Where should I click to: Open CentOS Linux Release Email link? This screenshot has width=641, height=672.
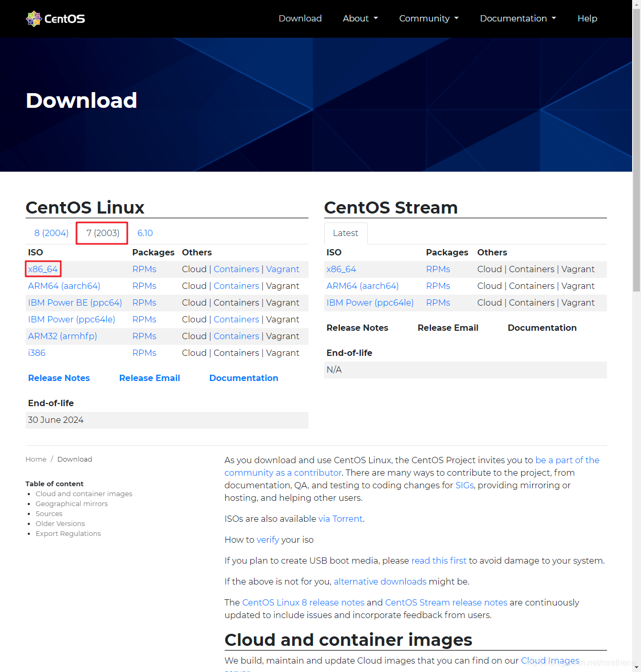coord(149,378)
